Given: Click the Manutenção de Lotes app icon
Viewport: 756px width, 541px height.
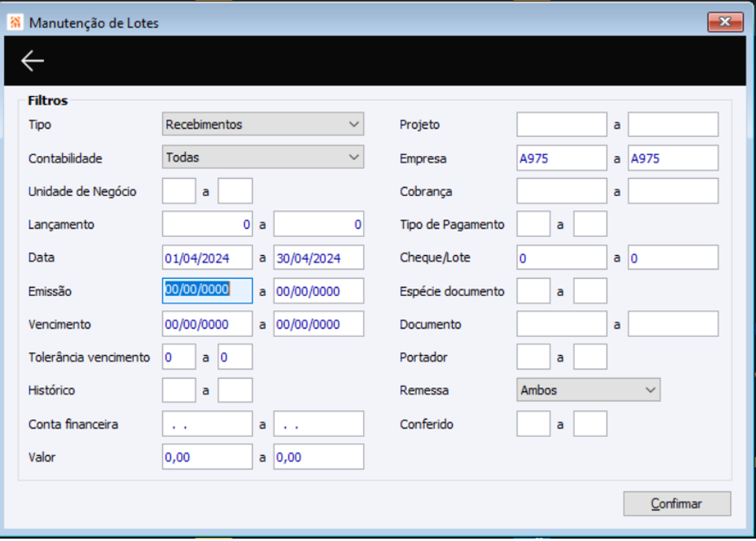Looking at the screenshot, I should pos(16,22).
